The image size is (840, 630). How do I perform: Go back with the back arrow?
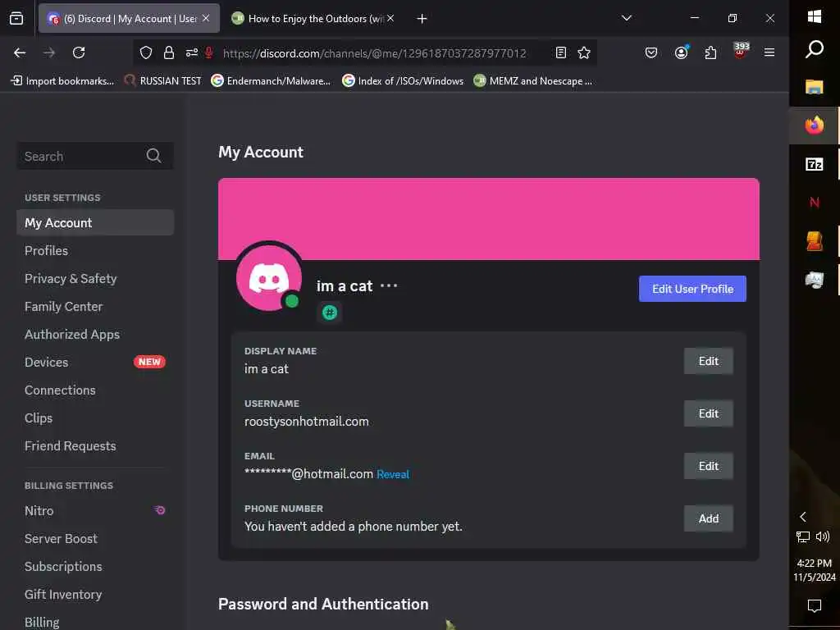[20, 52]
